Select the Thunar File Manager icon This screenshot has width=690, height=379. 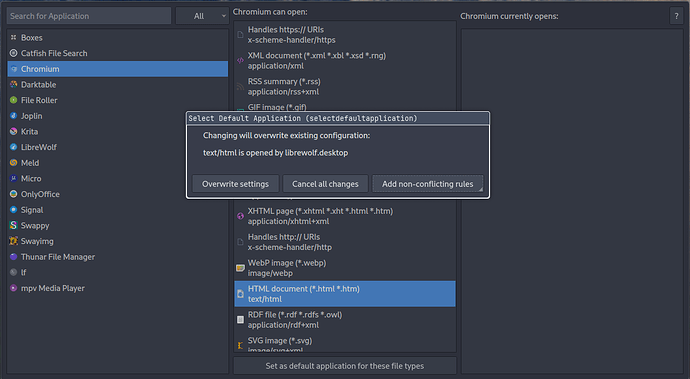14,257
